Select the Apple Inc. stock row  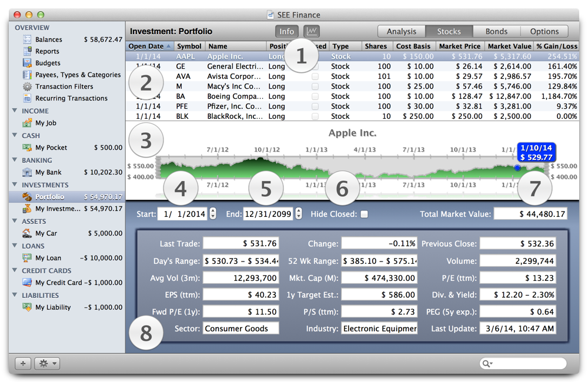352,56
